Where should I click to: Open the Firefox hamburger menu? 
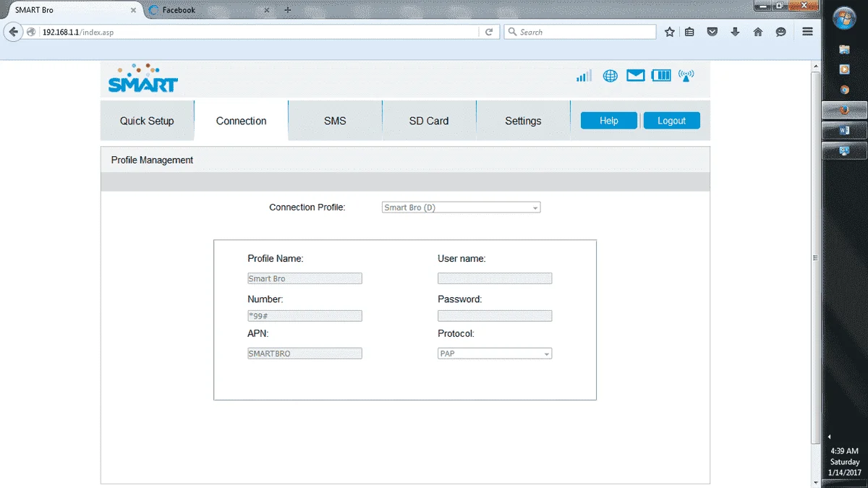808,32
